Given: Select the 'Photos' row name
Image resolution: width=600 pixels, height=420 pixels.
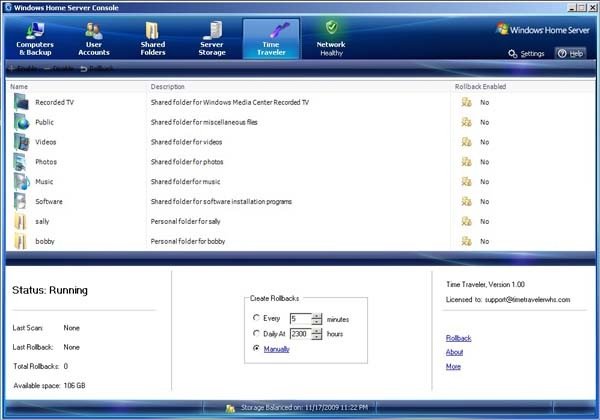Looking at the screenshot, I should click(46, 162).
